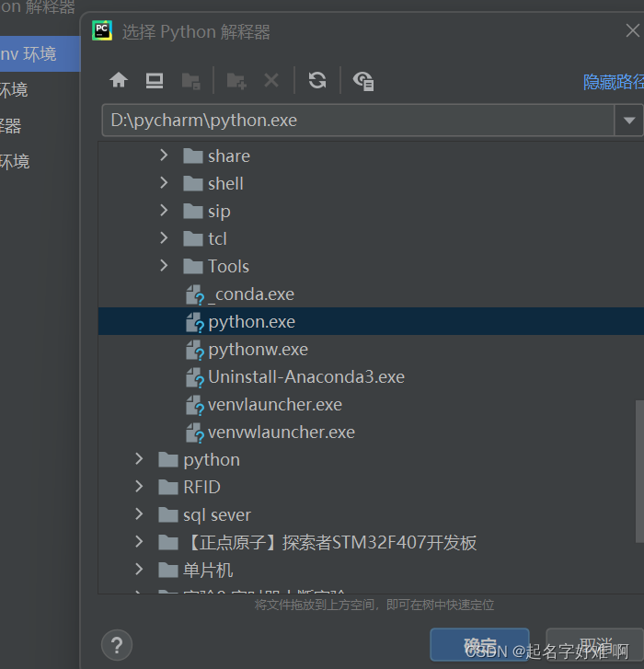
Task: Click the folder icon beside sip
Action: click(x=193, y=212)
